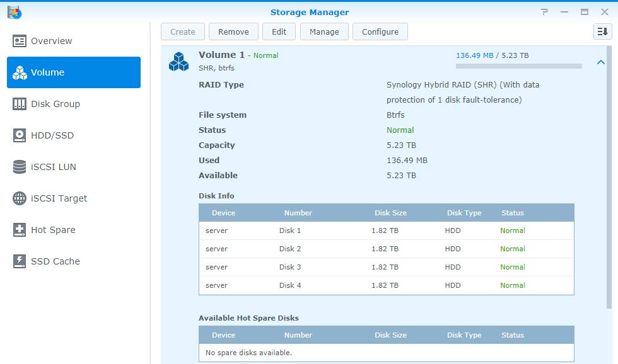Click the Disk Info Device column header
Viewport: 618px width, 364px height.
(x=223, y=213)
